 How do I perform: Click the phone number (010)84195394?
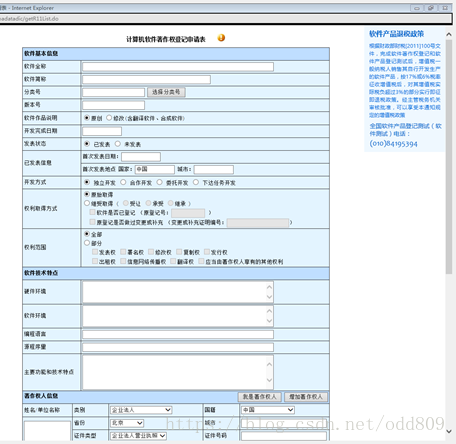(393, 144)
